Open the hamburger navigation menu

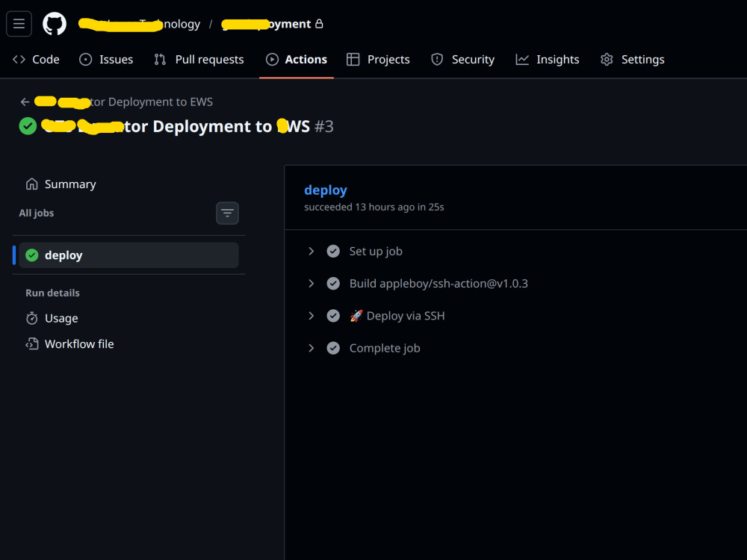pos(19,24)
